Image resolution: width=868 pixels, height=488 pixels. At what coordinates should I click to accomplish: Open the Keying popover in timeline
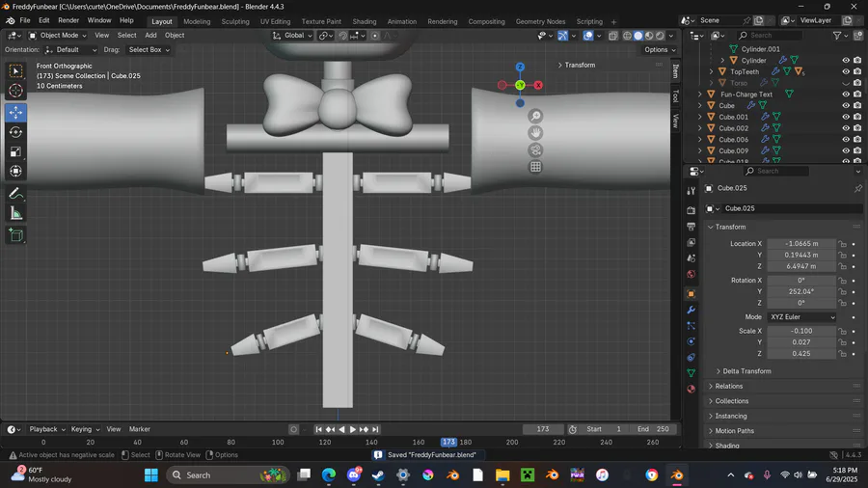pyautogui.click(x=85, y=429)
